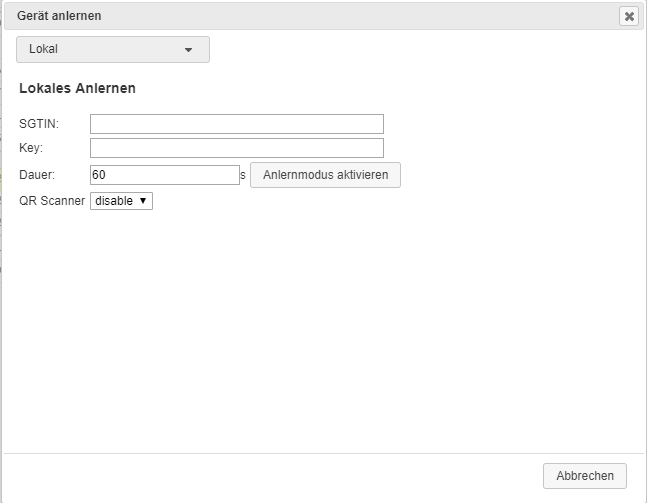Click into the SGTIN input field
647x503 pixels.
tap(237, 124)
